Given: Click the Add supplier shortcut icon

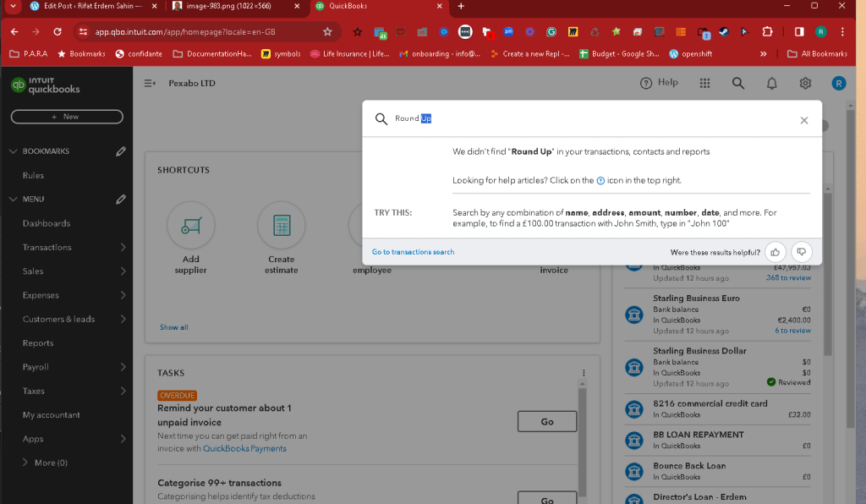Looking at the screenshot, I should (191, 225).
